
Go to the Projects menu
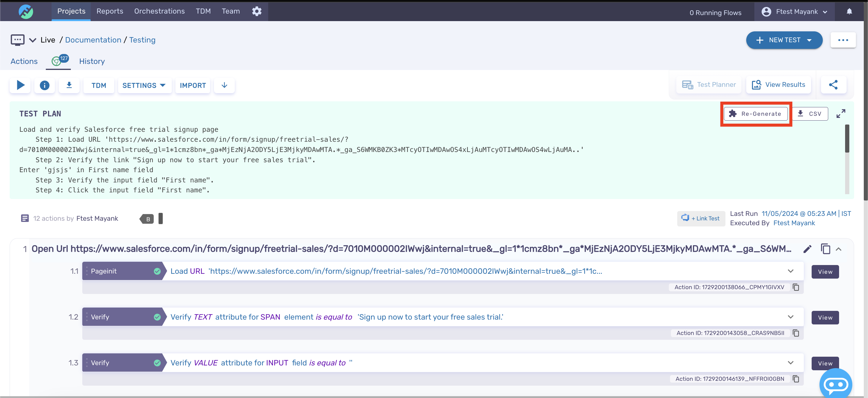pyautogui.click(x=71, y=11)
